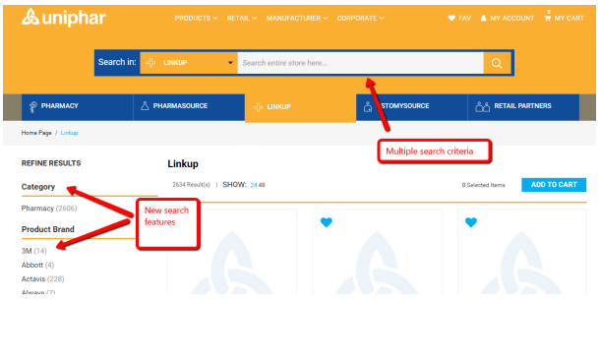This screenshot has height=364, width=601.
Task: Click the Retail Partners people icon
Action: [483, 106]
